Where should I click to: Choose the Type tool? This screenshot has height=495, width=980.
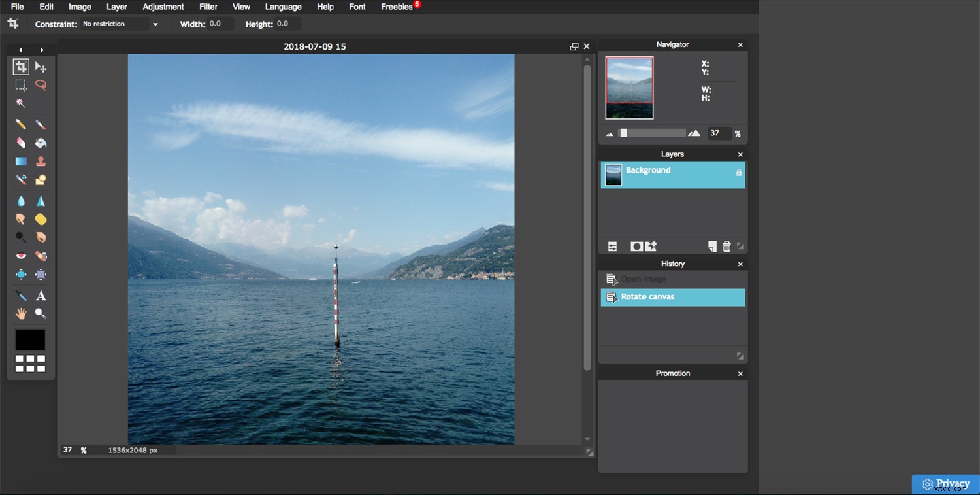click(x=41, y=295)
